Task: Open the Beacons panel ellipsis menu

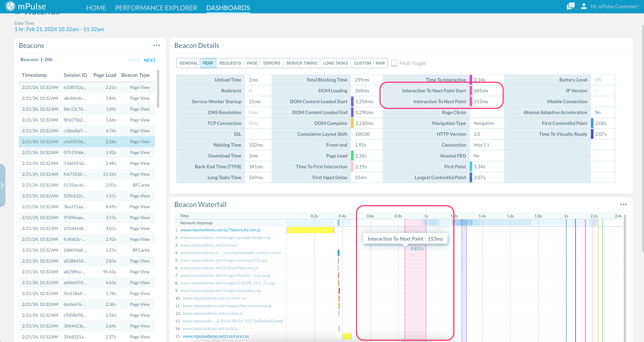Action: (157, 45)
